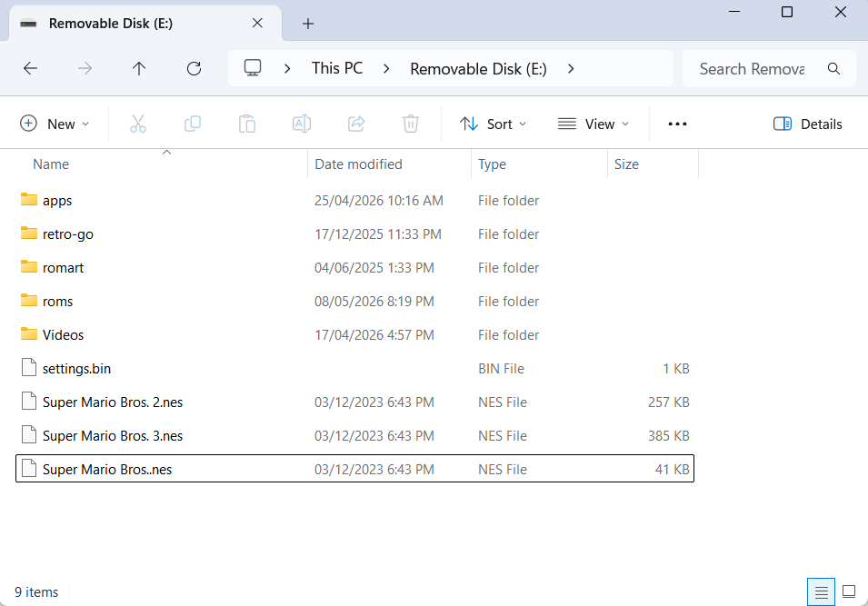Click the Copy icon in toolbar
Screen dimensions: 868x606
[192, 124]
